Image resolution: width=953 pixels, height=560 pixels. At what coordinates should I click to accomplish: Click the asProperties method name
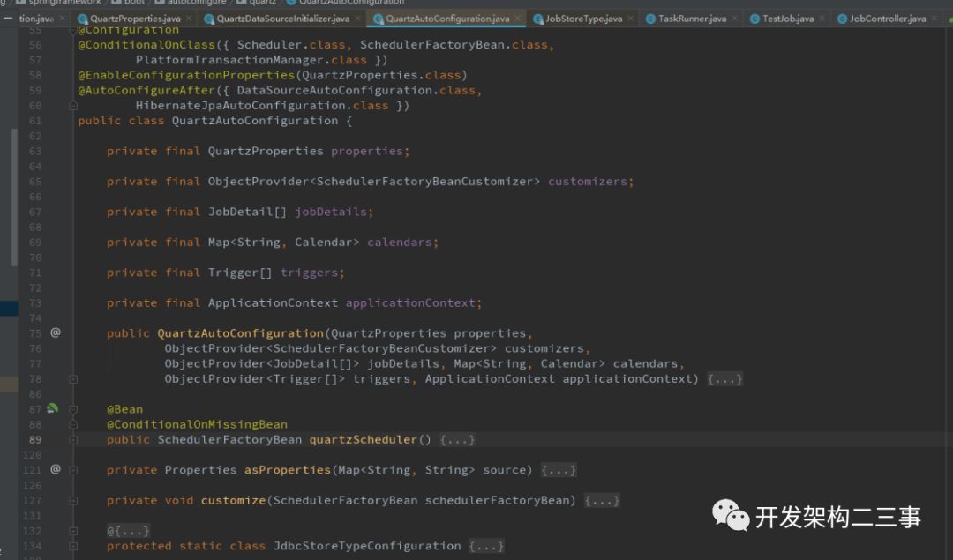point(288,469)
